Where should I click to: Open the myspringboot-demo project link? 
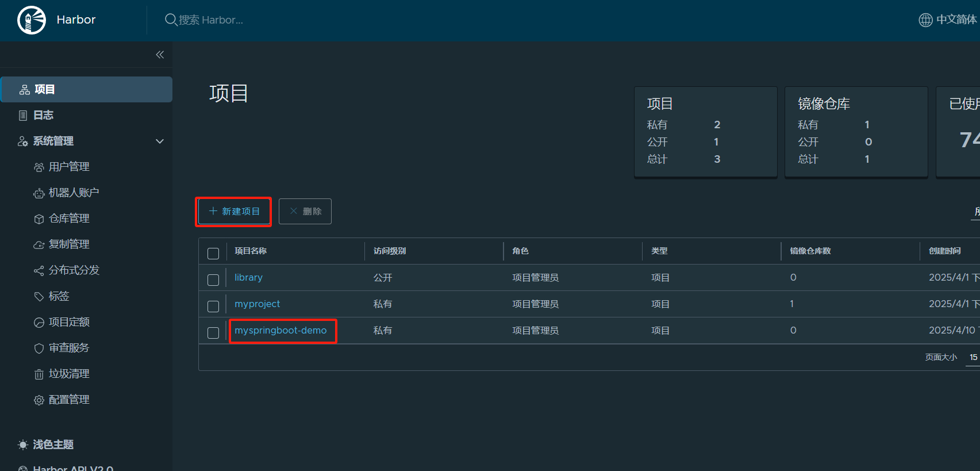coord(280,330)
